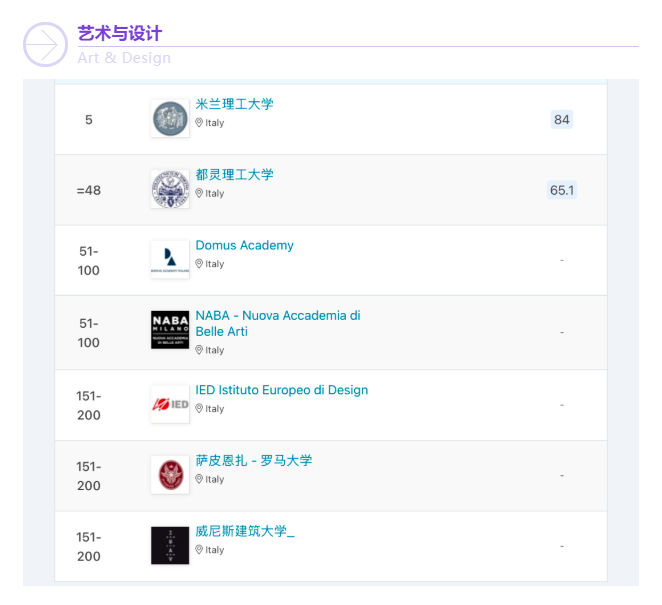662x605 pixels.
Task: Click the location pin under 萨皮恩扎 - 罗马大学
Action: click(x=199, y=479)
